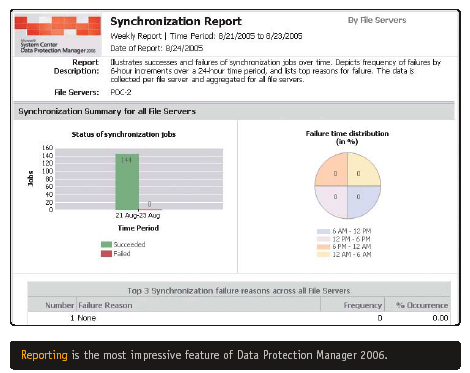This screenshot has height=373, width=470.
Task: Click the Synchronization Report title
Action: pos(176,21)
